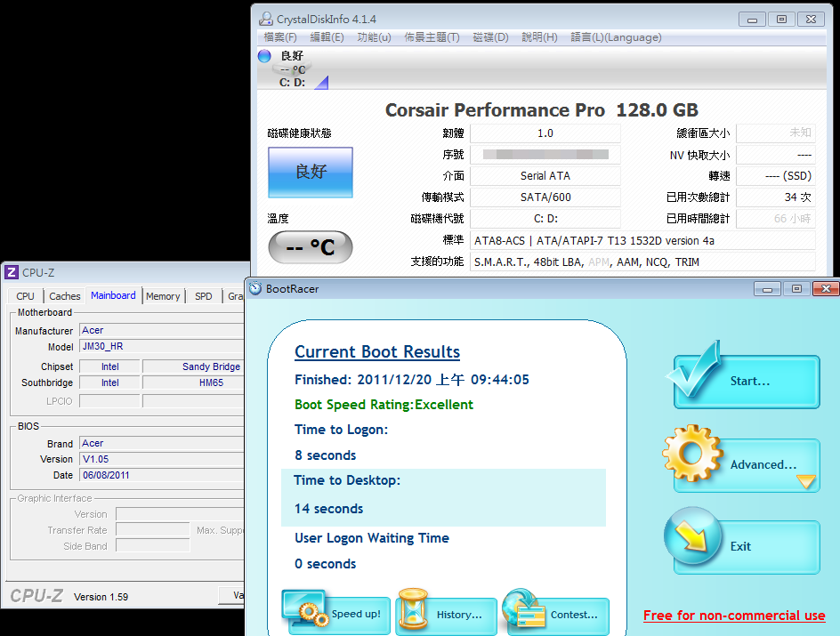The width and height of the screenshot is (840, 636).
Task: Click the blue triangle disk indicator below C: D:
Action: tap(321, 83)
